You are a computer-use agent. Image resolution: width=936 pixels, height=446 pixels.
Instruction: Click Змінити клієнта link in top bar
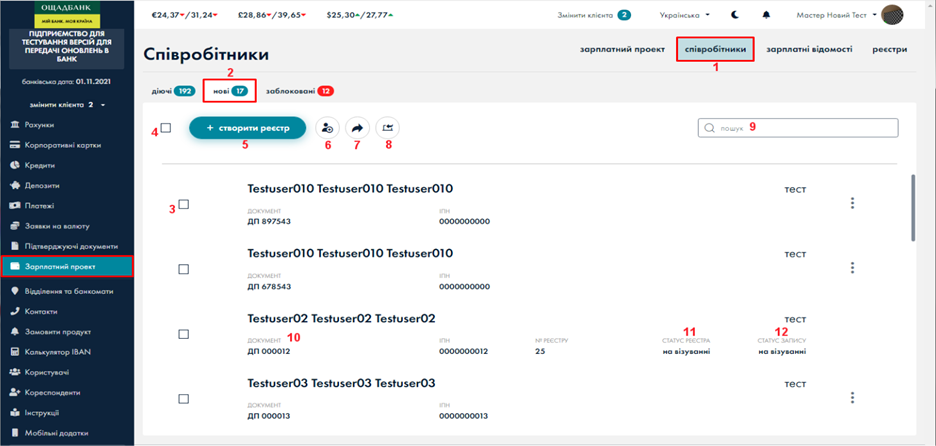click(594, 15)
